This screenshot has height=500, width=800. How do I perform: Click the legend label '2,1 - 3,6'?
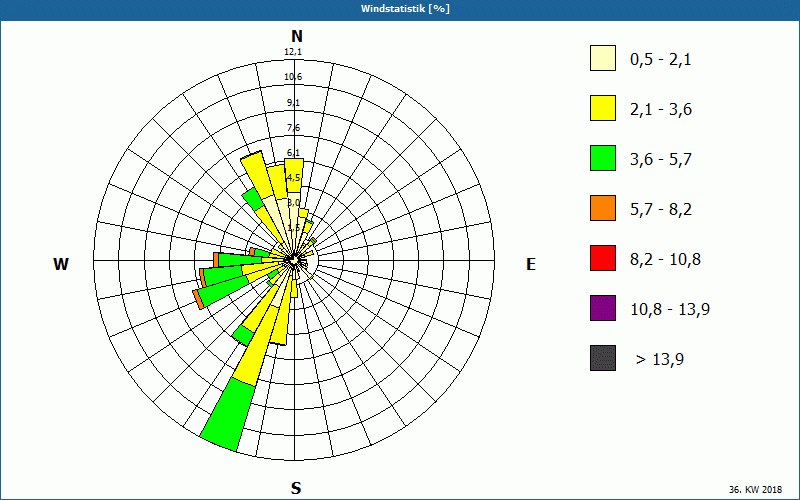point(661,110)
